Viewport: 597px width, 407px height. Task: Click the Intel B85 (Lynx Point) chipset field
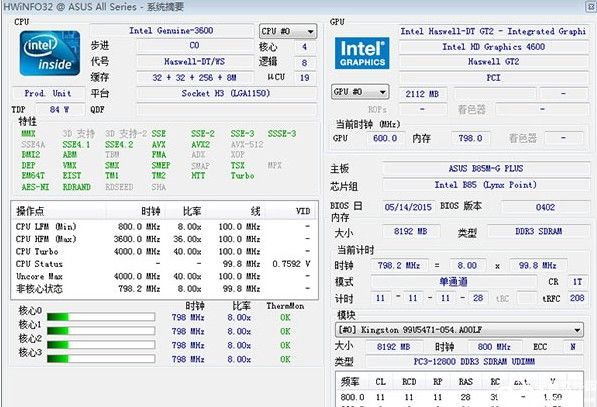(x=486, y=185)
